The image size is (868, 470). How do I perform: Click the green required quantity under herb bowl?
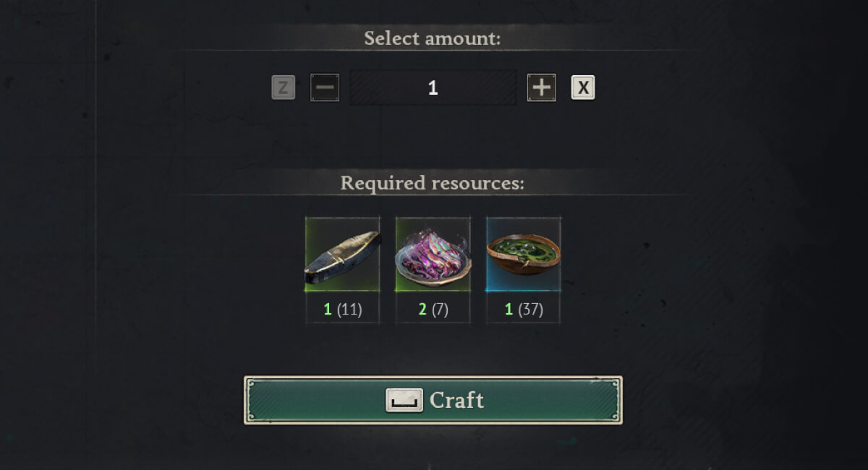pyautogui.click(x=509, y=310)
